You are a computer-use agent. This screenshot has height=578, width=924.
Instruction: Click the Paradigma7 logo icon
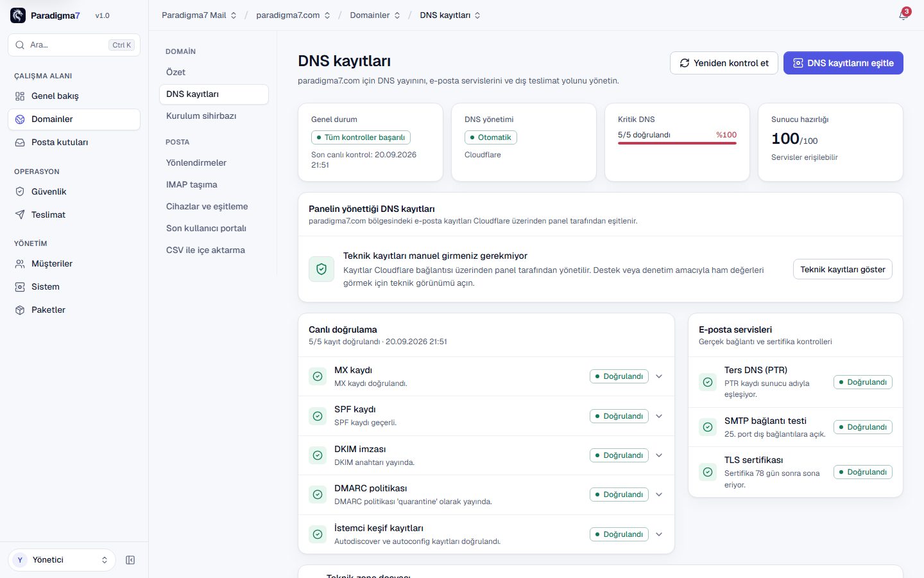18,15
